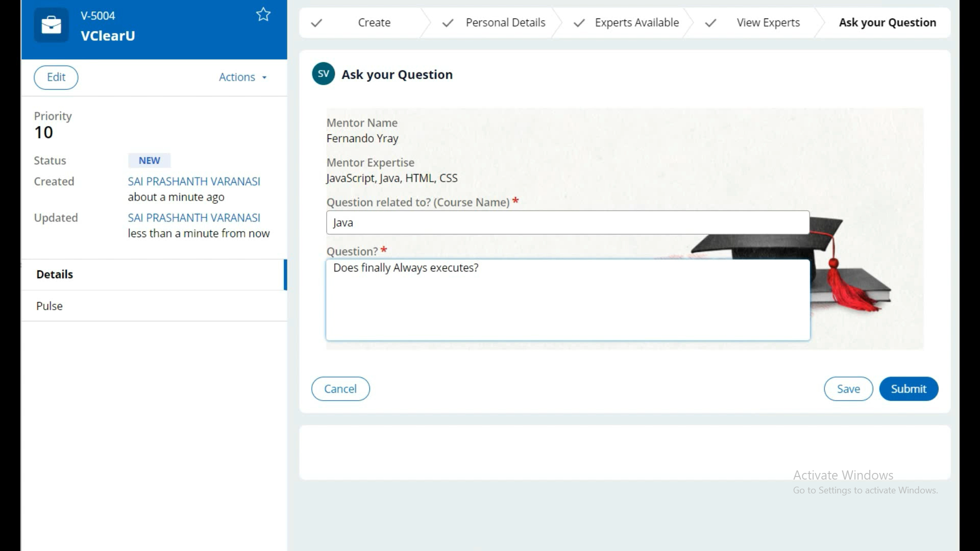Submit the question

(908, 389)
